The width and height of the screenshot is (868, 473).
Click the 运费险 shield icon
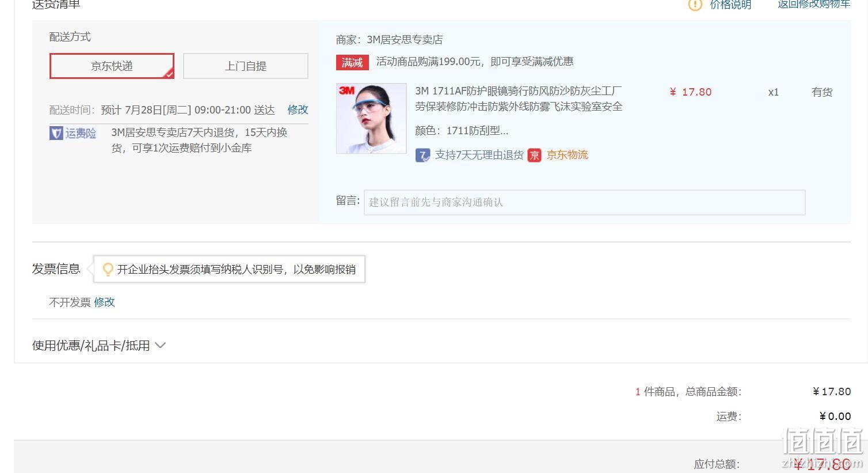[56, 134]
